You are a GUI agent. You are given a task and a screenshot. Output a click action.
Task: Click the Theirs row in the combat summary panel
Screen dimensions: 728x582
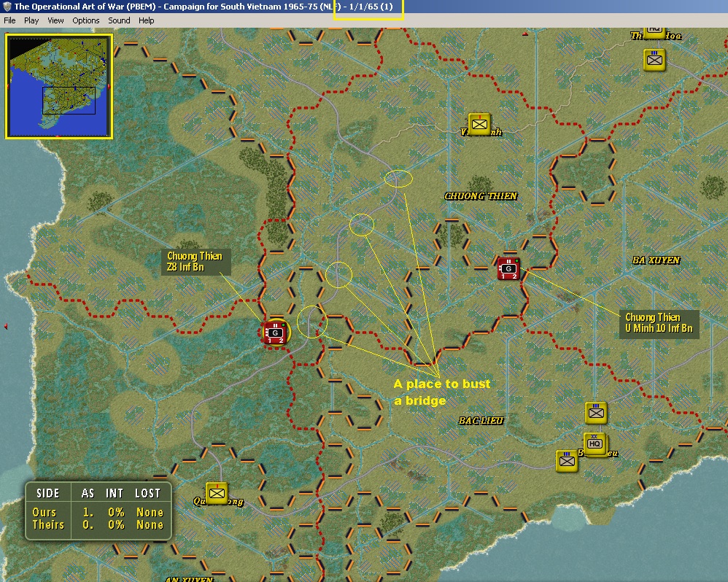(98, 525)
